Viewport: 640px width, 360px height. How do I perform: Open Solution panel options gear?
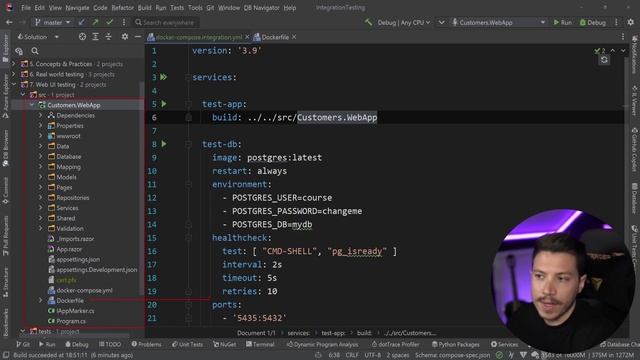click(x=124, y=37)
